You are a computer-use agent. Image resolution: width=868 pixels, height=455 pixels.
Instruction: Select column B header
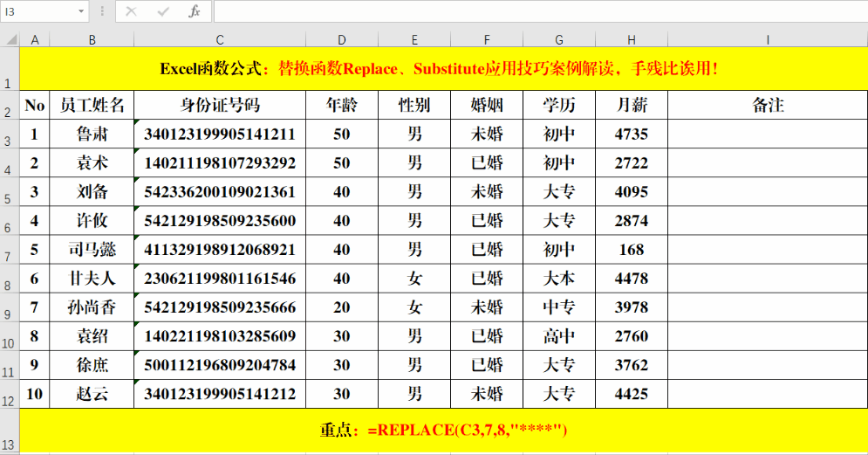pos(92,39)
